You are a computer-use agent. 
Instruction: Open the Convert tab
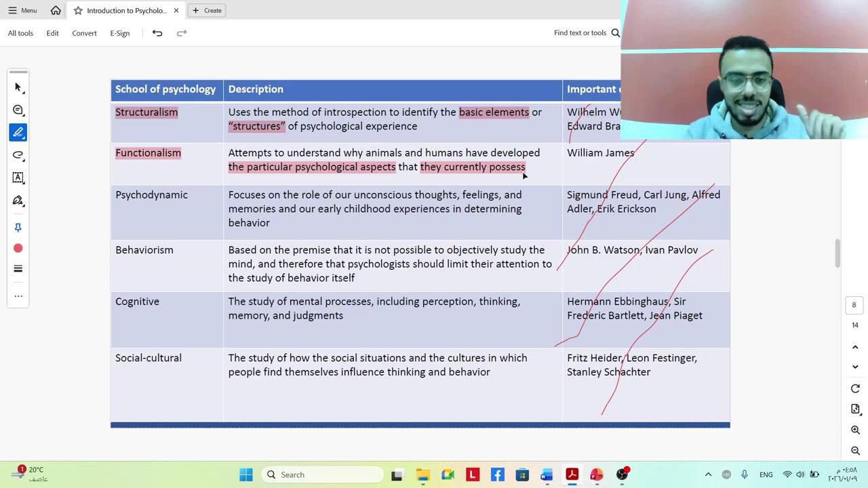pos(84,33)
